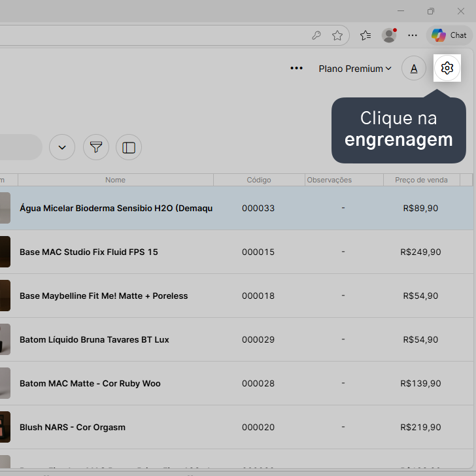This screenshot has width=476, height=476.
Task: Select Base MAC Studio Fix Fluid FPS 15
Action: pyautogui.click(x=89, y=252)
